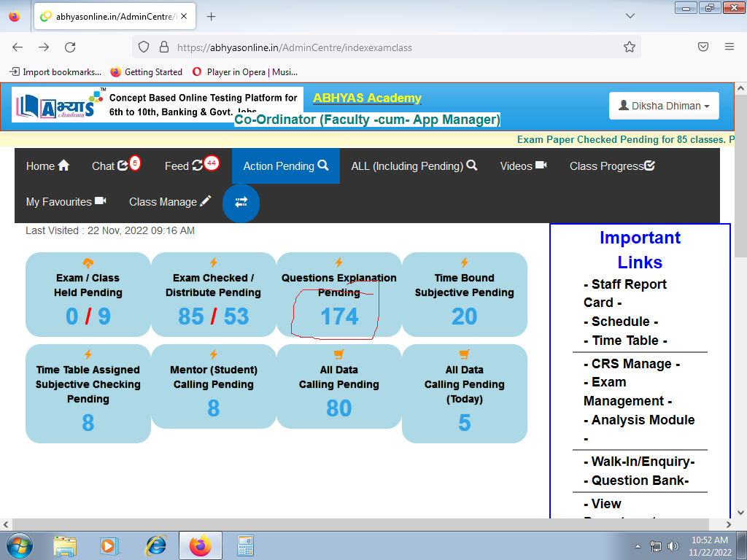
Task: Click the browser reload button
Action: click(70, 47)
